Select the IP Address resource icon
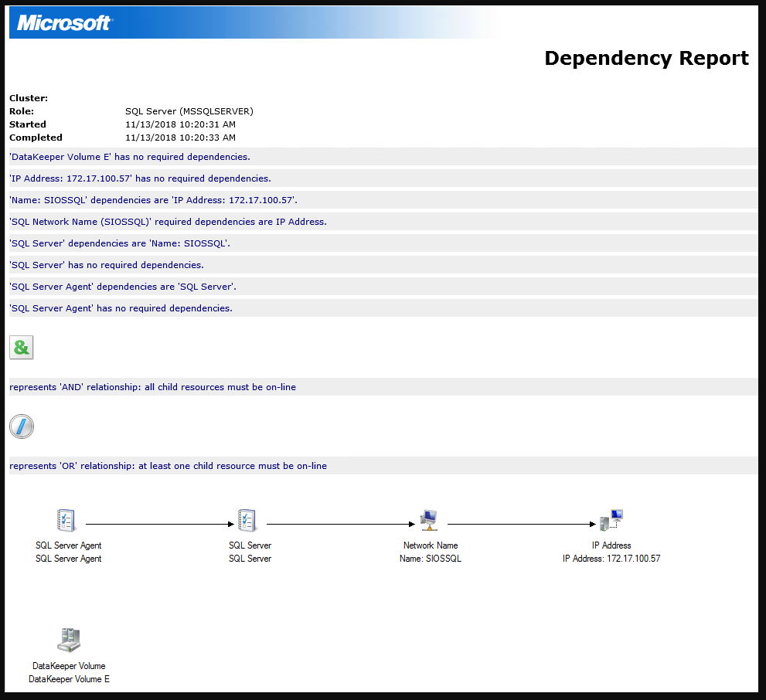This screenshot has height=700, width=766. point(611,520)
